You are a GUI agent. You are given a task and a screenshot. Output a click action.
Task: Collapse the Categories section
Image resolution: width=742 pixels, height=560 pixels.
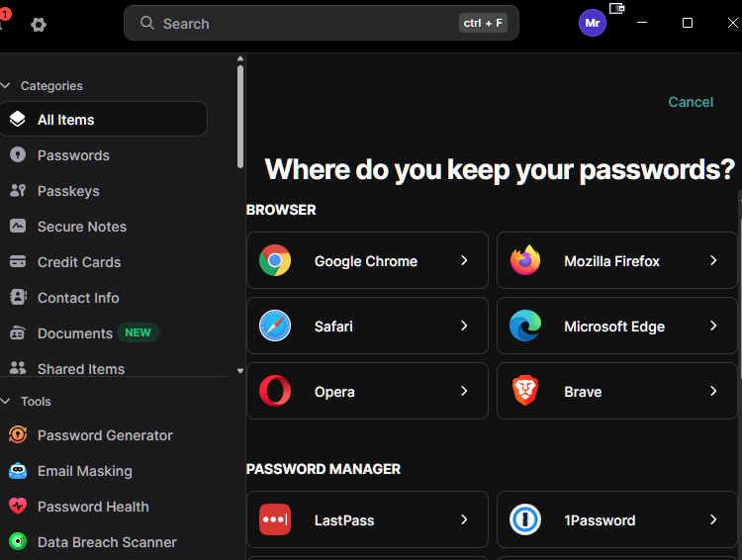pyautogui.click(x=6, y=86)
